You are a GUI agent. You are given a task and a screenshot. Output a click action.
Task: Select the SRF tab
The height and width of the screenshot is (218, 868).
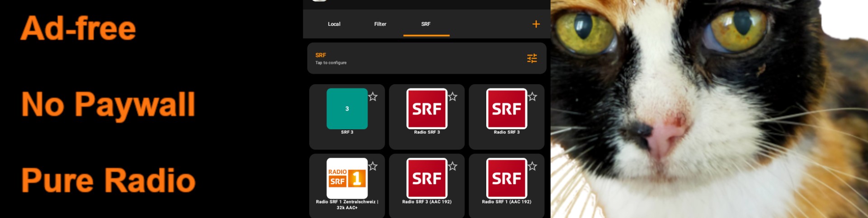(x=426, y=24)
